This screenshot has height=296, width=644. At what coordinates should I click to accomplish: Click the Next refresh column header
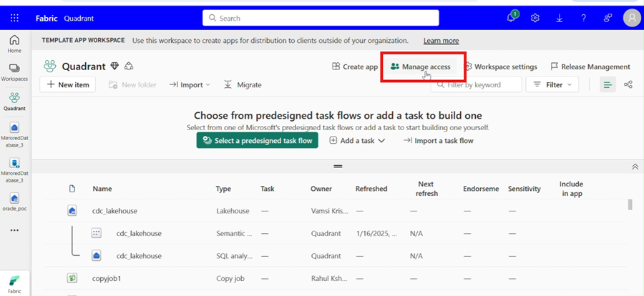click(426, 189)
